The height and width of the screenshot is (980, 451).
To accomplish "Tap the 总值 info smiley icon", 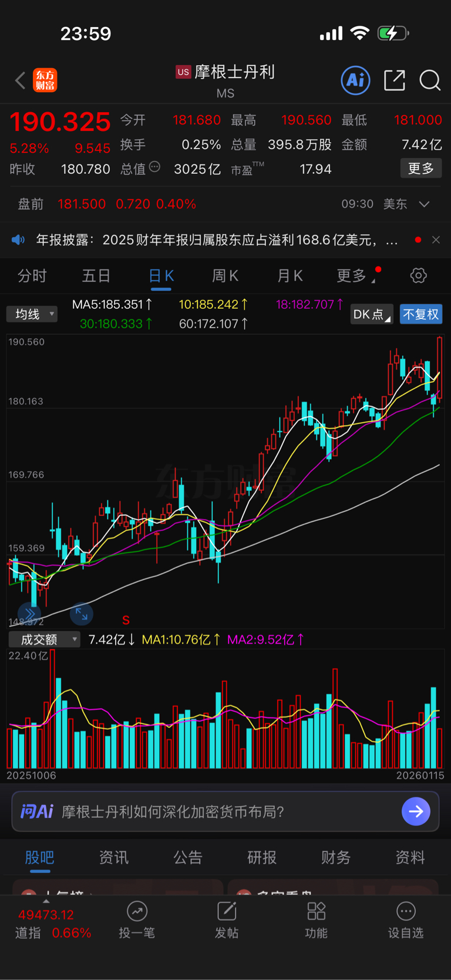I will pyautogui.click(x=154, y=167).
